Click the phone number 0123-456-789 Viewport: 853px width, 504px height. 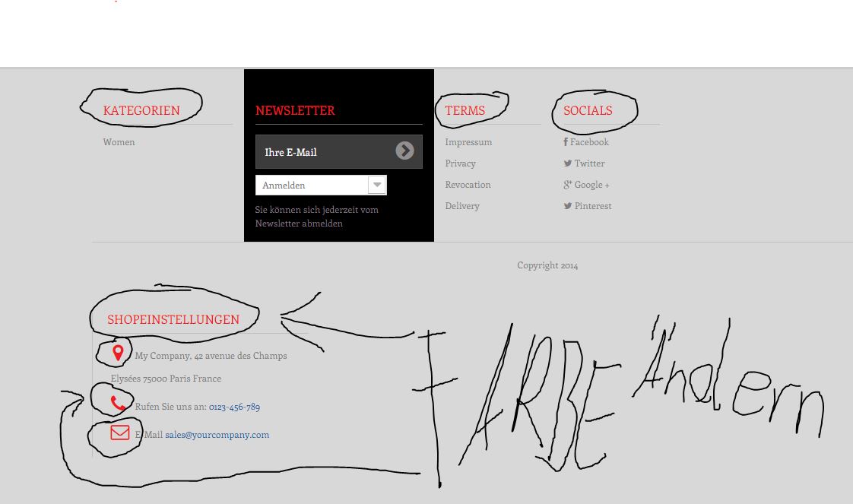point(234,407)
